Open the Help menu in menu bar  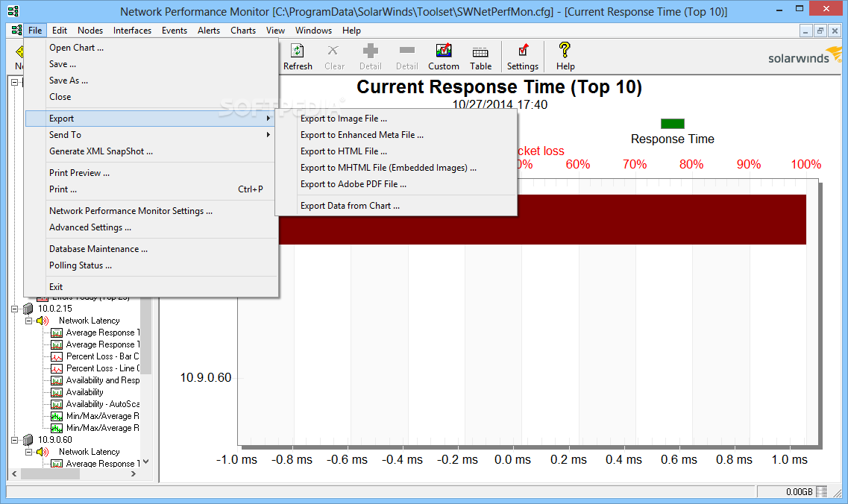[351, 31]
